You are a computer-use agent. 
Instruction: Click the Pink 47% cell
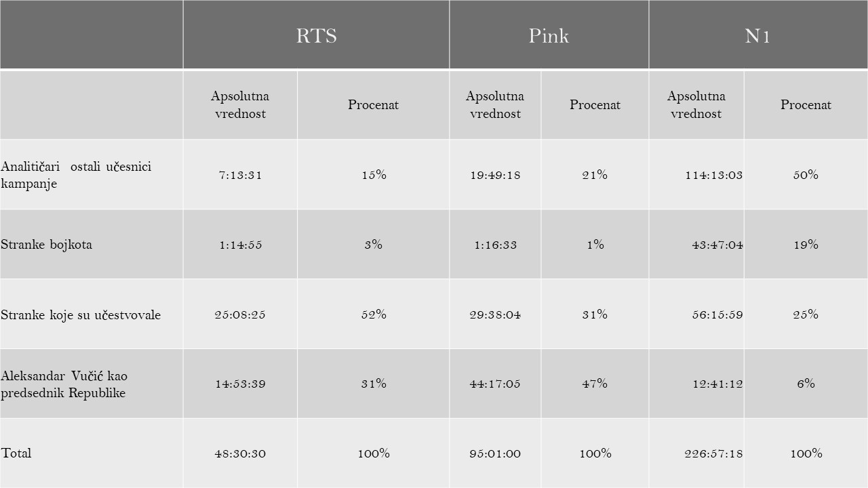click(595, 384)
